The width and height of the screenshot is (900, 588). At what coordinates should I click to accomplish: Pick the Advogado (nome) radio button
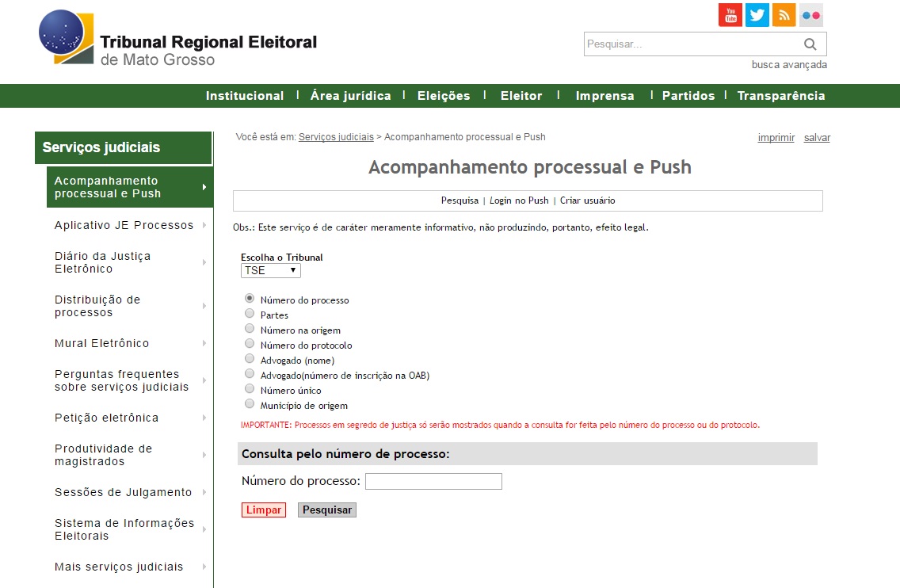coord(250,359)
